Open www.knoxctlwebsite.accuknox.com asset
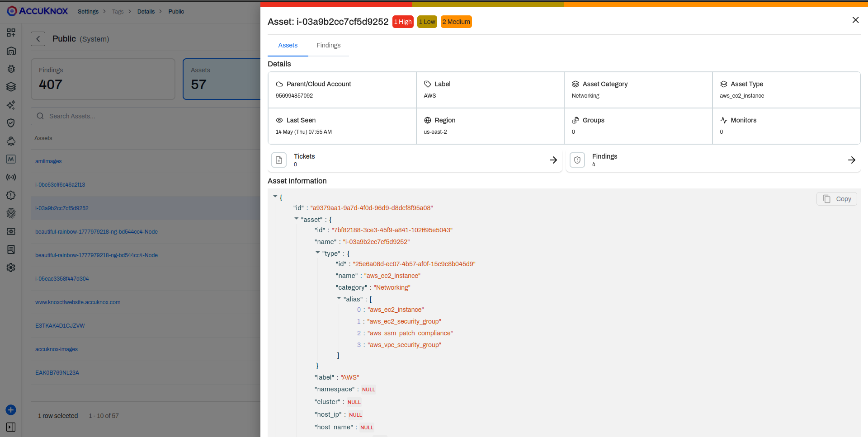 [78, 302]
